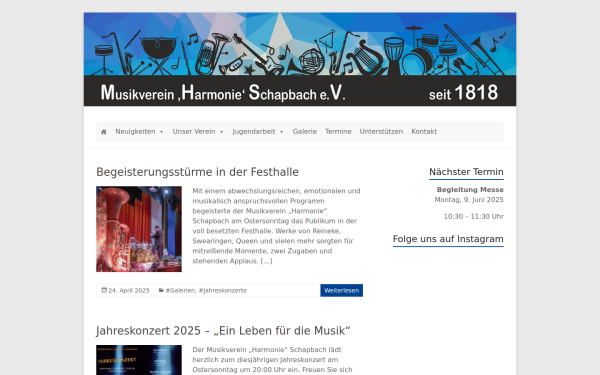Open the tuba concert thumbnail image
The image size is (600, 375).
[139, 229]
